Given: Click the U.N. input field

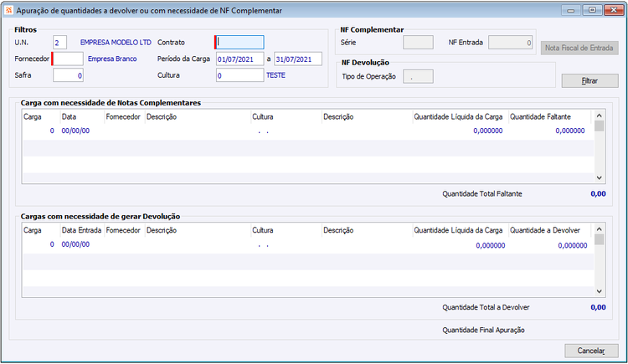Looking at the screenshot, I should 59,43.
